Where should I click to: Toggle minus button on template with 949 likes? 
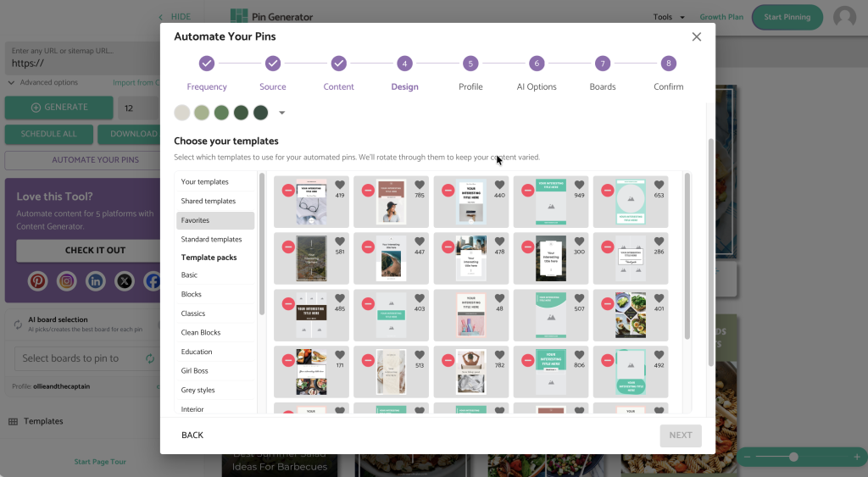point(527,191)
